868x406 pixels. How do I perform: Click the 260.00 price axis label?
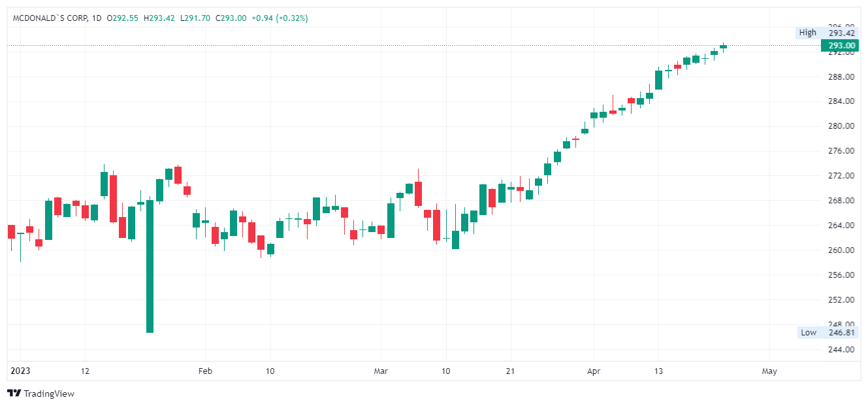(841, 250)
